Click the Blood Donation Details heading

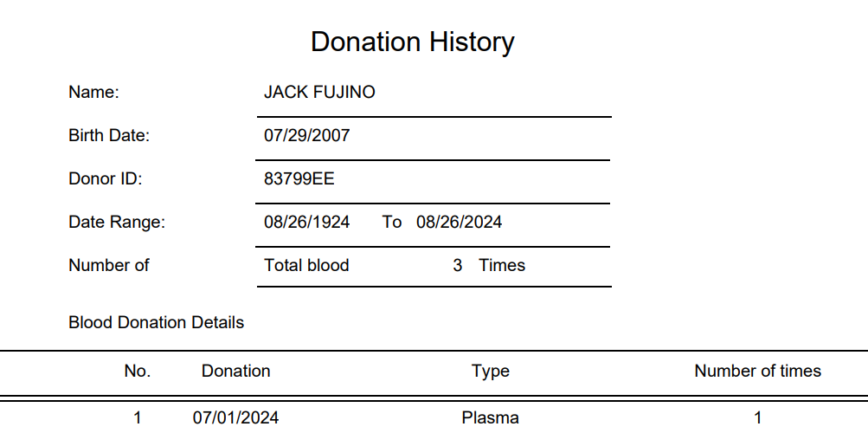coord(156,322)
